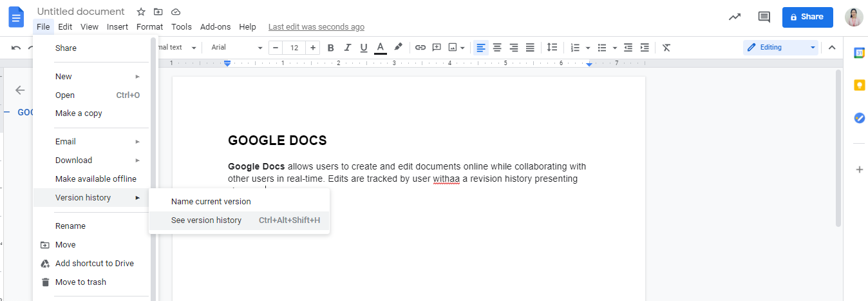868x301 pixels.
Task: Apply underline formatting
Action: [x=364, y=48]
